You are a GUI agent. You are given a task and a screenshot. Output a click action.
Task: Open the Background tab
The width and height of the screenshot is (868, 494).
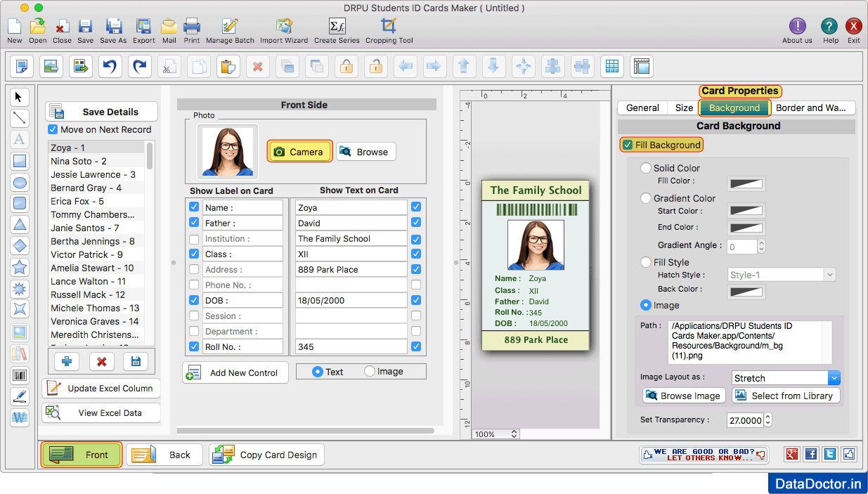pos(734,108)
